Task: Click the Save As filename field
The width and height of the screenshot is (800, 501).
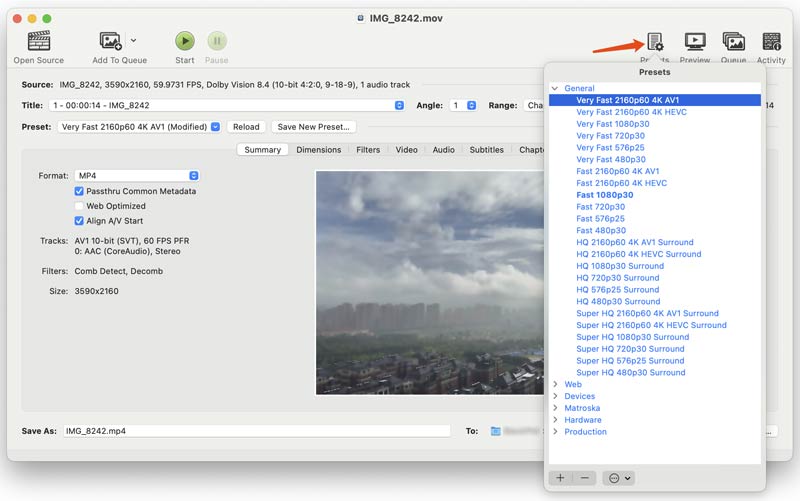Action: point(257,431)
